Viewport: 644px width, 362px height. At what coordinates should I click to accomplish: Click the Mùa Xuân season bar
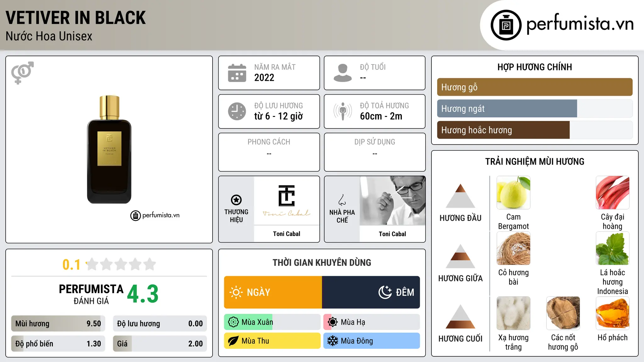click(x=272, y=322)
